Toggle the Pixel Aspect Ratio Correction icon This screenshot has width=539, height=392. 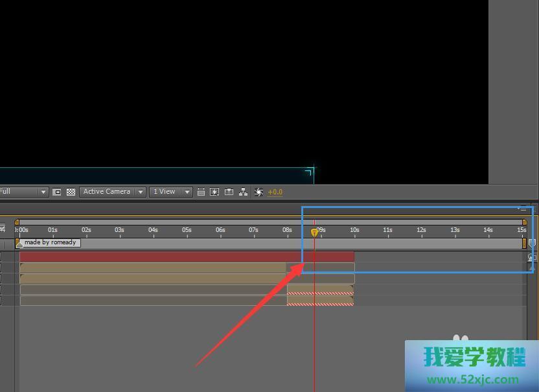pyautogui.click(x=201, y=192)
